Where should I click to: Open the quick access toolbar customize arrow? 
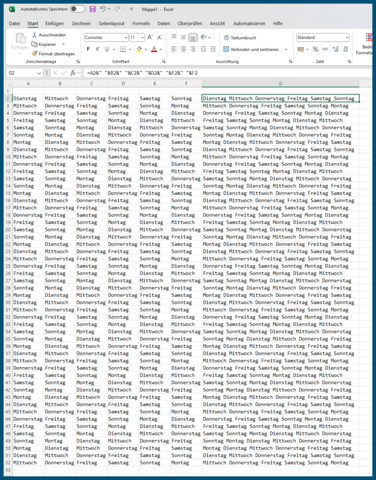(131, 9)
